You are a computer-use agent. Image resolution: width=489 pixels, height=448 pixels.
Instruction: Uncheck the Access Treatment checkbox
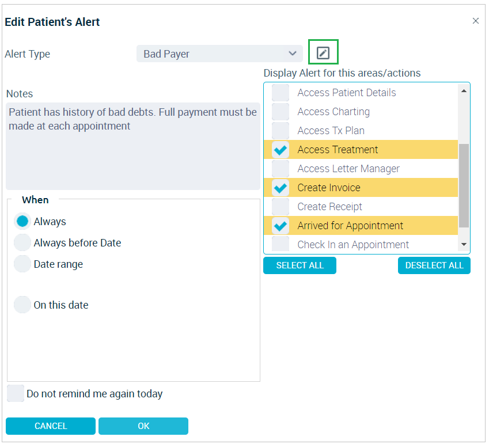pyautogui.click(x=280, y=150)
